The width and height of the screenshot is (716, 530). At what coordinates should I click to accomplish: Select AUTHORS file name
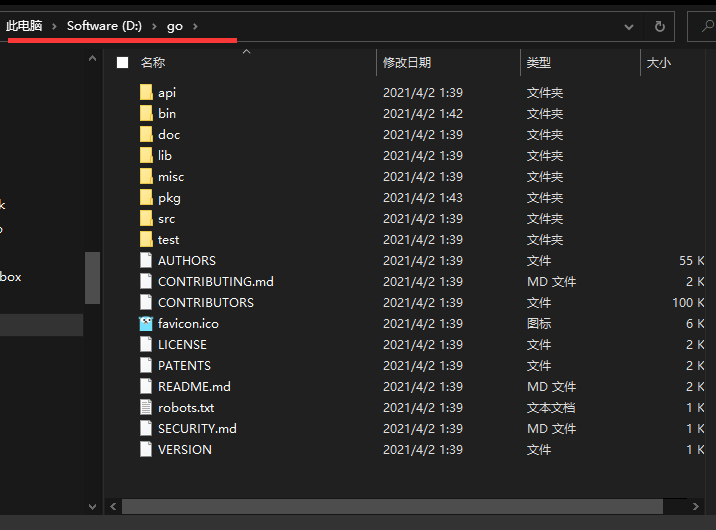point(187,260)
